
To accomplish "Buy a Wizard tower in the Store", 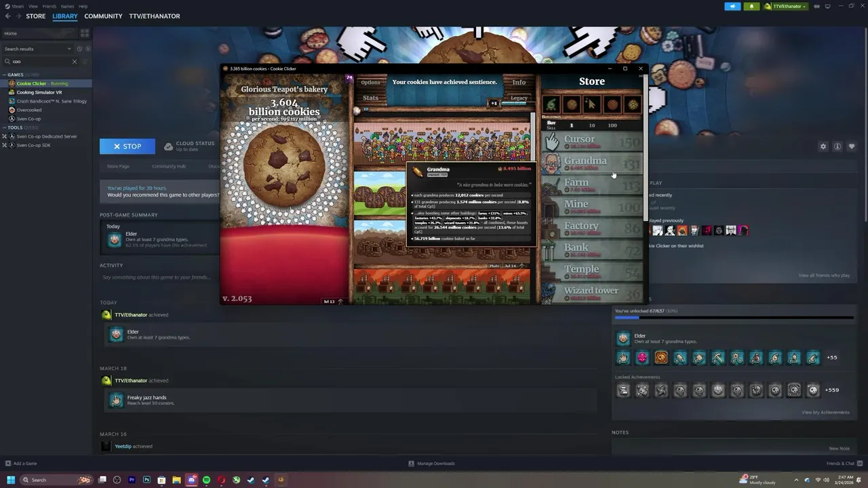I will [591, 293].
